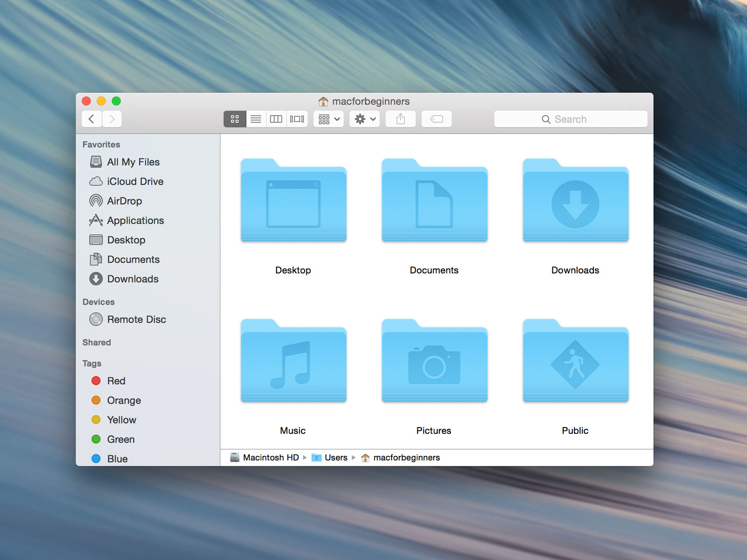Screen dimensions: 747x560
Task: Open the action gear menu
Action: tap(364, 119)
